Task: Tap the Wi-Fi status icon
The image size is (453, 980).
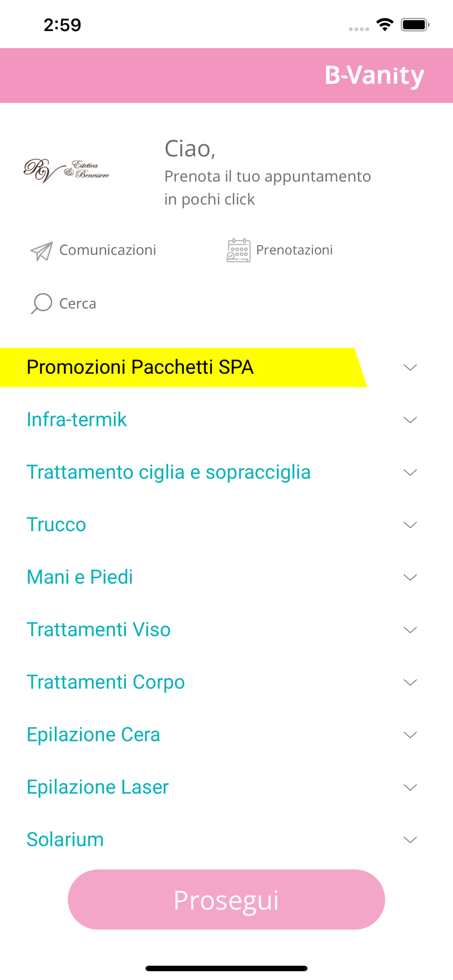Action: click(385, 24)
